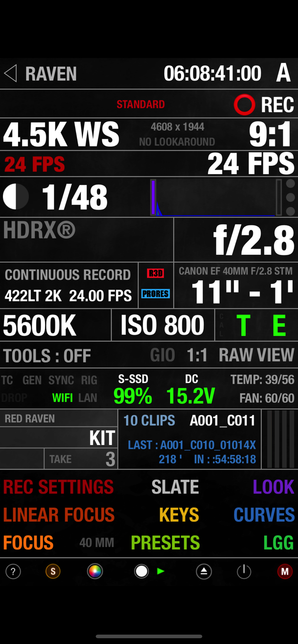Open the CURVES menu
Viewport: 298px width, 644px height.
264,515
